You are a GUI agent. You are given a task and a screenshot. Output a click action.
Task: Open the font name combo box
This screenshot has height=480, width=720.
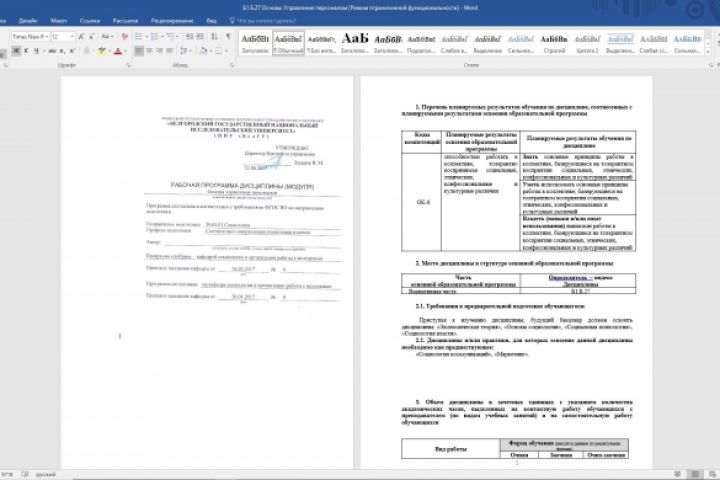(30, 36)
